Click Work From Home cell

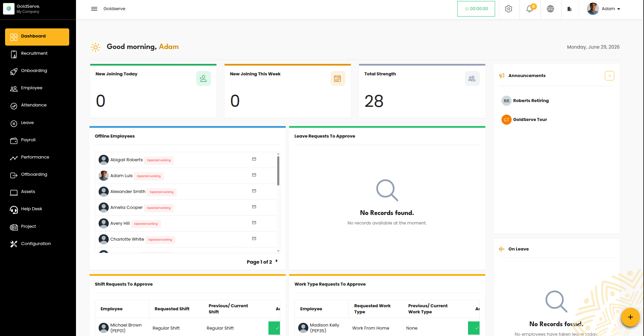pyautogui.click(x=370, y=328)
